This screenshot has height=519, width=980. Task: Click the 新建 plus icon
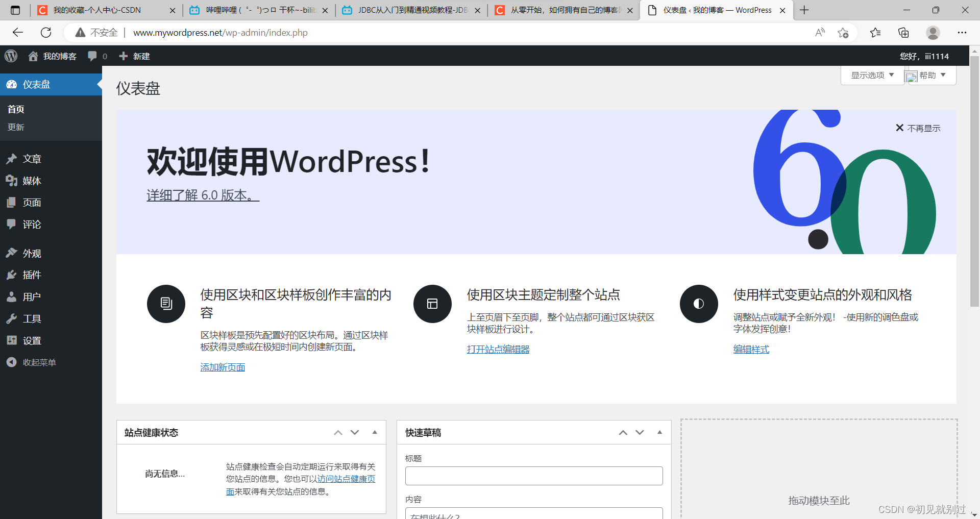[123, 56]
